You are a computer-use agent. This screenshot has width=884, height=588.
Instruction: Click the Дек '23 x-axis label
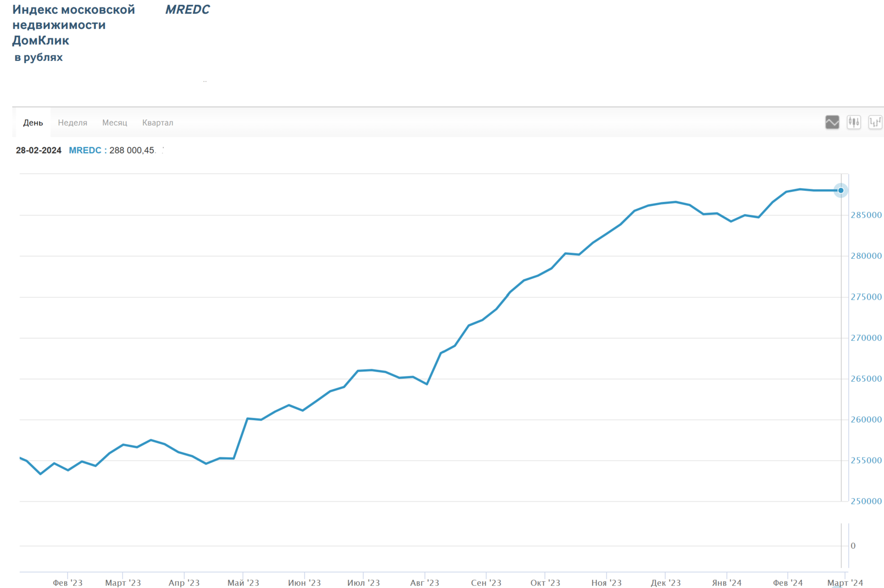pyautogui.click(x=666, y=583)
